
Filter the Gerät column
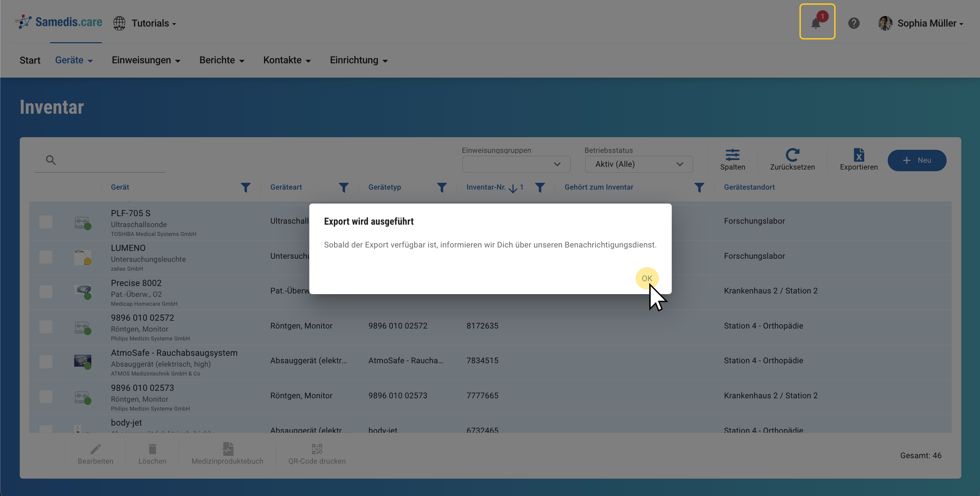pyautogui.click(x=245, y=187)
